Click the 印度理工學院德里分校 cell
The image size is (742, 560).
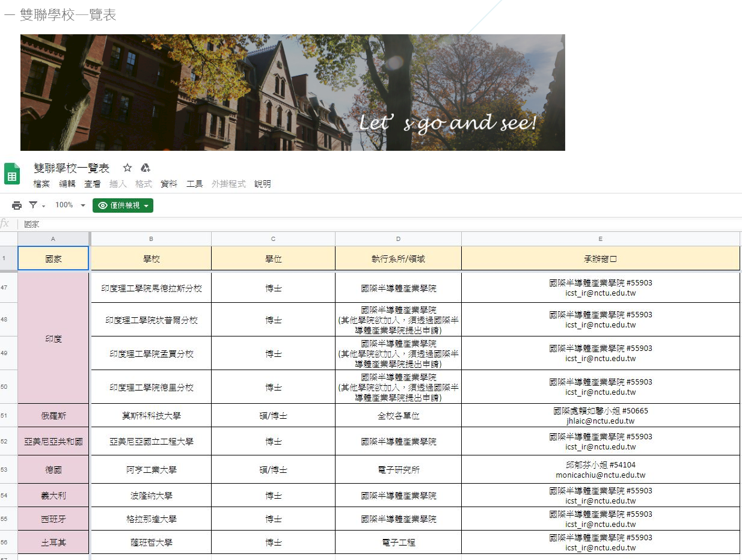pyautogui.click(x=151, y=387)
